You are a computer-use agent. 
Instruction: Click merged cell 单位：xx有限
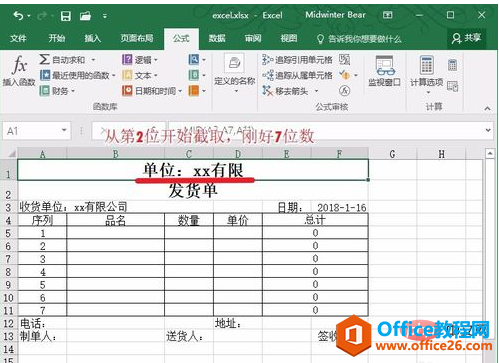click(193, 170)
